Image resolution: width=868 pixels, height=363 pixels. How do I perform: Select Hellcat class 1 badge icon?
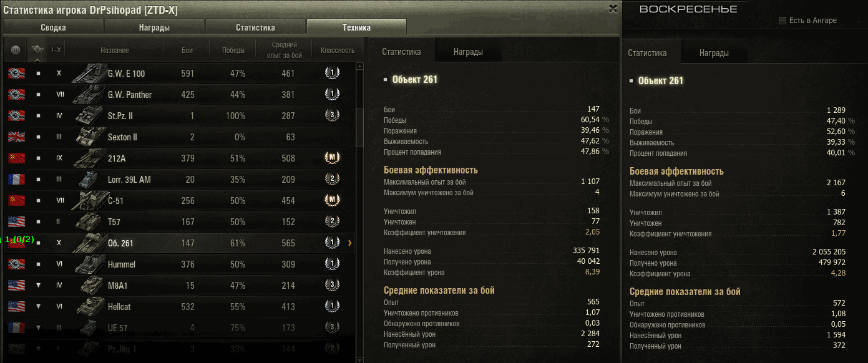pos(332,306)
